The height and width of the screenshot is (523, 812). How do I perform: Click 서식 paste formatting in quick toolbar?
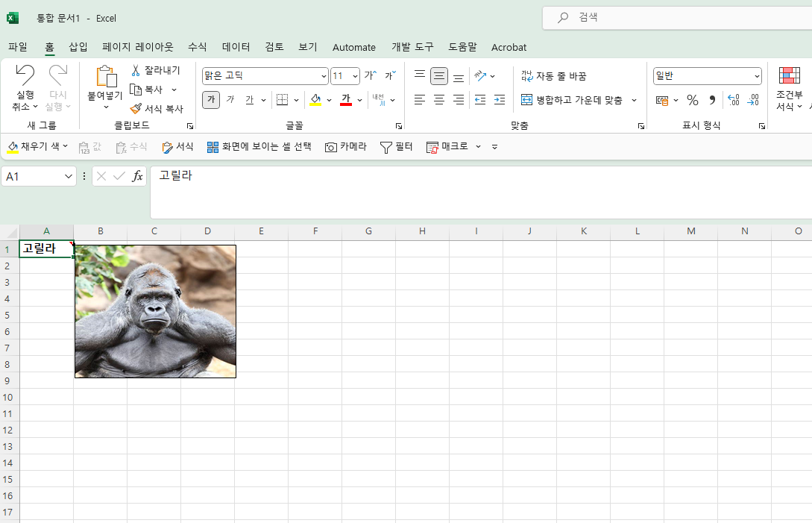tap(177, 147)
